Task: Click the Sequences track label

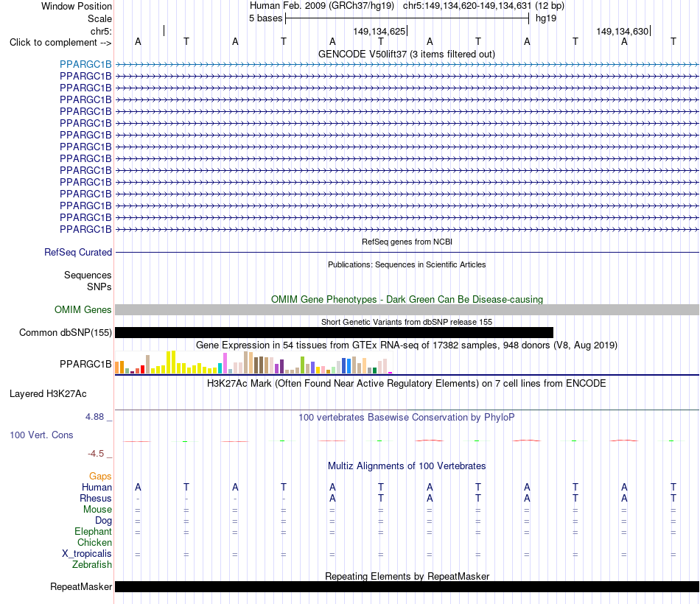Action: pos(88,275)
